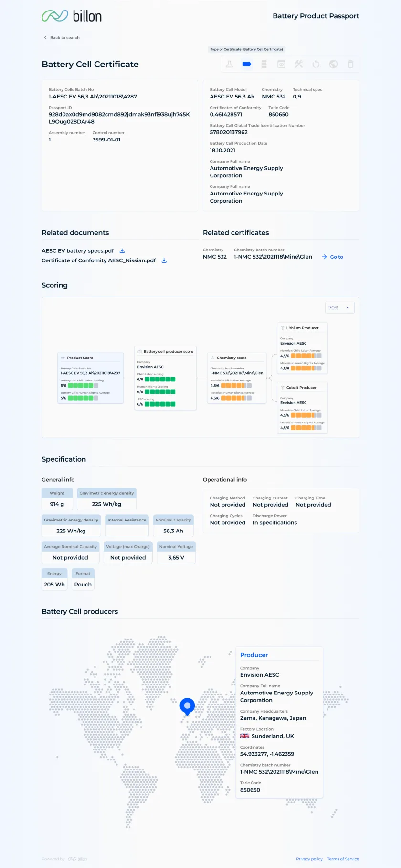Open the flask chemistry certificate icon
This screenshot has width=401, height=868.
[x=229, y=64]
